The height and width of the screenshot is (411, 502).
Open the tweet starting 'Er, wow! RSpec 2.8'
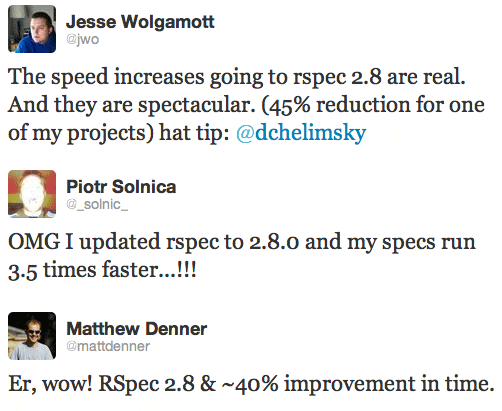click(x=251, y=384)
